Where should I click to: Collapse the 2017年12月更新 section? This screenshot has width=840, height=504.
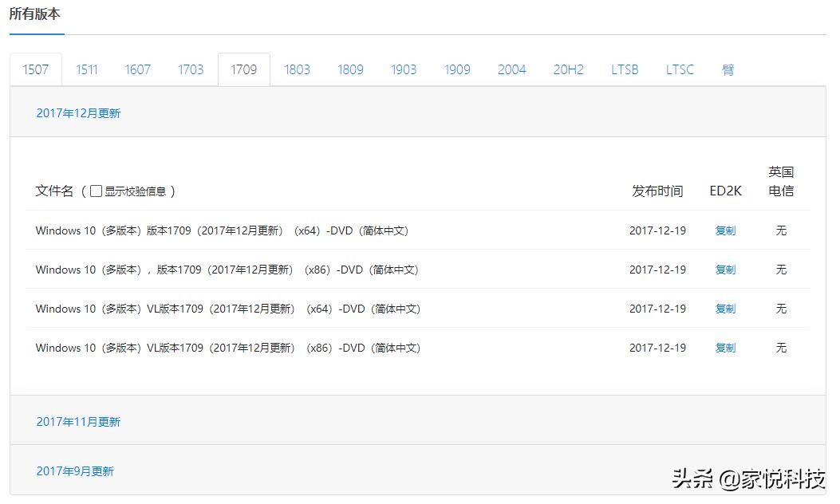click(78, 113)
